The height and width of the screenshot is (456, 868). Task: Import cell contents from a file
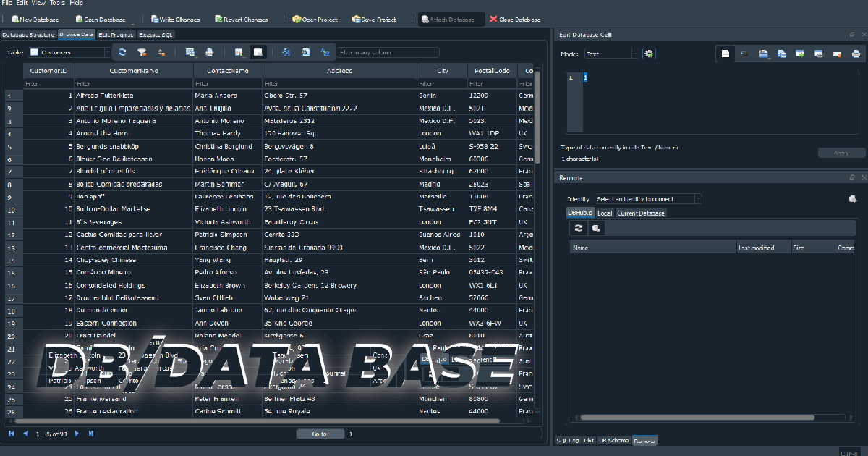point(762,54)
